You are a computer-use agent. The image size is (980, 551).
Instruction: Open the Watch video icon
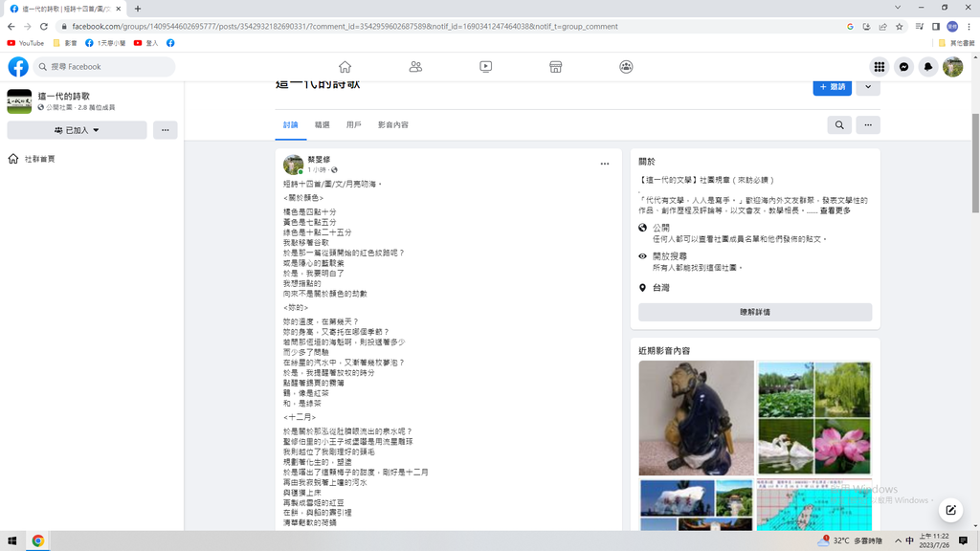pos(485,67)
